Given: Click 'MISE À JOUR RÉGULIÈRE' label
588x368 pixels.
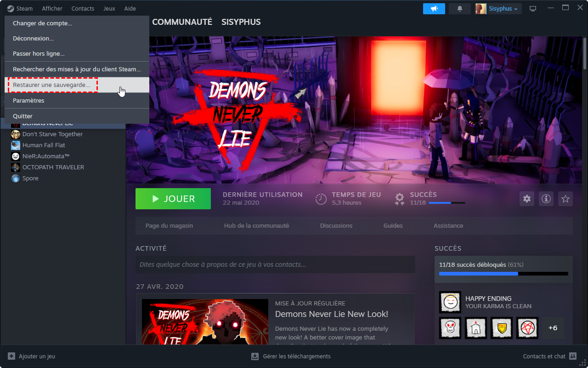Looking at the screenshot, I should click(310, 304).
